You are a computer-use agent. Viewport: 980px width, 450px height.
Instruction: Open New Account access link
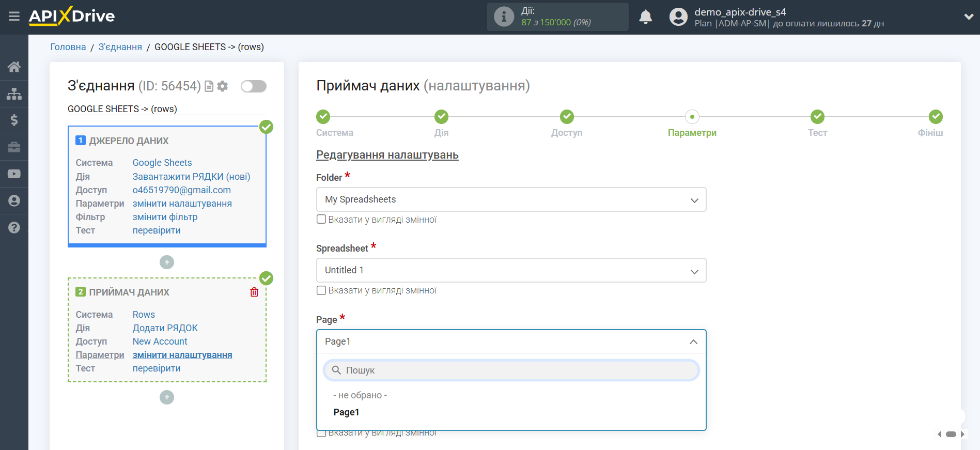160,342
